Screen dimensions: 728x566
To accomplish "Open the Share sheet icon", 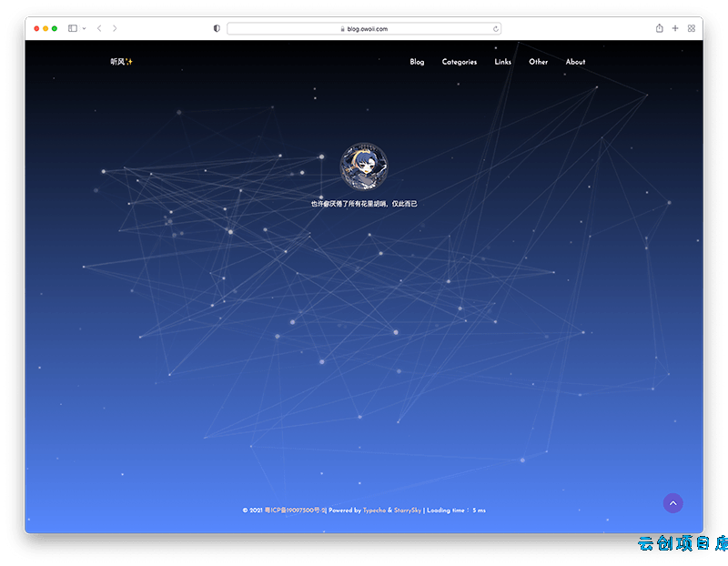I will point(659,28).
